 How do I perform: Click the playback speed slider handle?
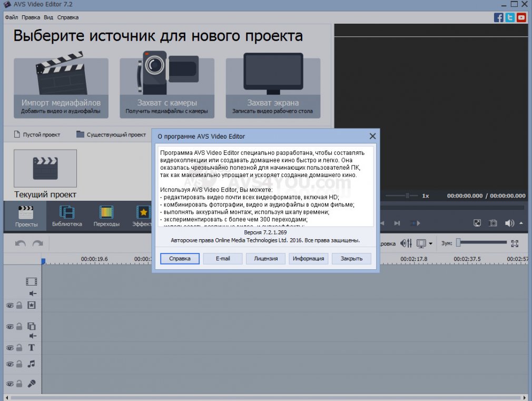click(408, 195)
